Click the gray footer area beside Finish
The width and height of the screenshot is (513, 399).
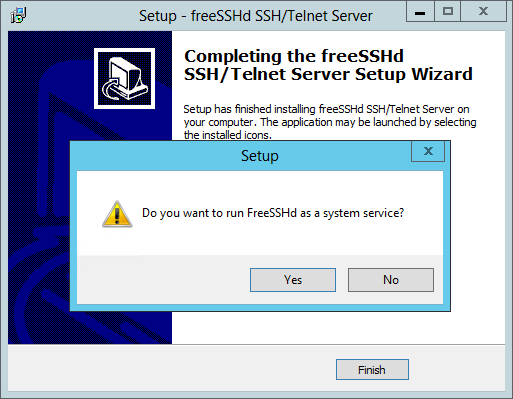pyautogui.click(x=167, y=368)
